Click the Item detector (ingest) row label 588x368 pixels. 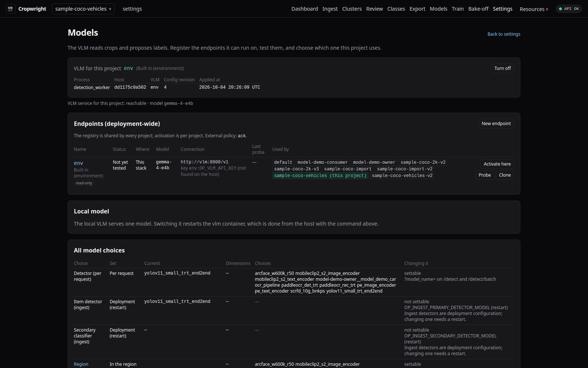point(88,305)
